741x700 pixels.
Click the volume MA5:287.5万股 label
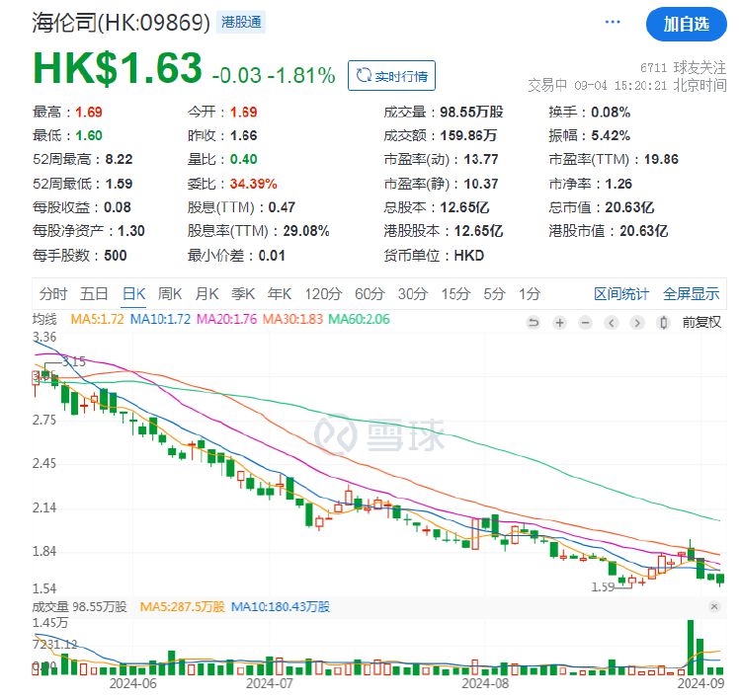point(182,606)
